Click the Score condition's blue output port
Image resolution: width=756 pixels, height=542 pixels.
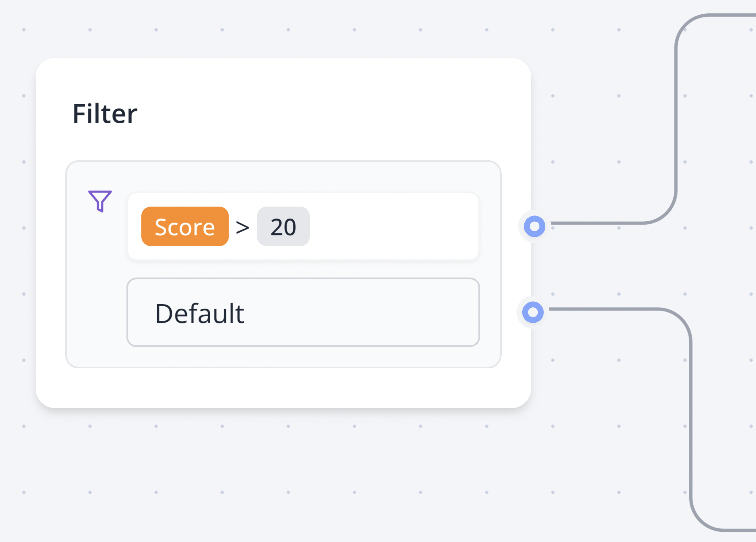pos(534,226)
